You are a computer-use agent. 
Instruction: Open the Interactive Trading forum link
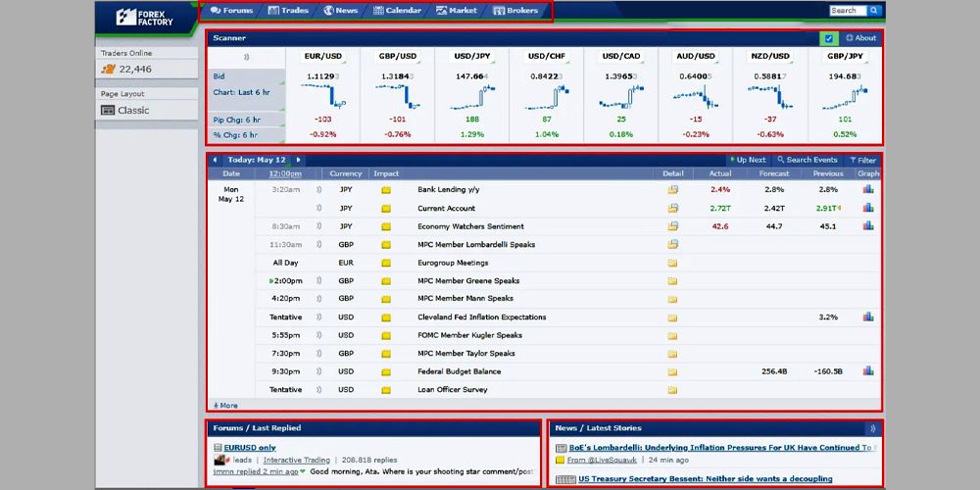click(296, 460)
